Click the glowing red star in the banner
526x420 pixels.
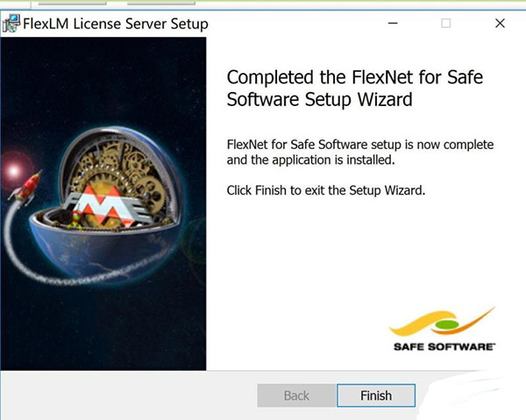coord(14,170)
